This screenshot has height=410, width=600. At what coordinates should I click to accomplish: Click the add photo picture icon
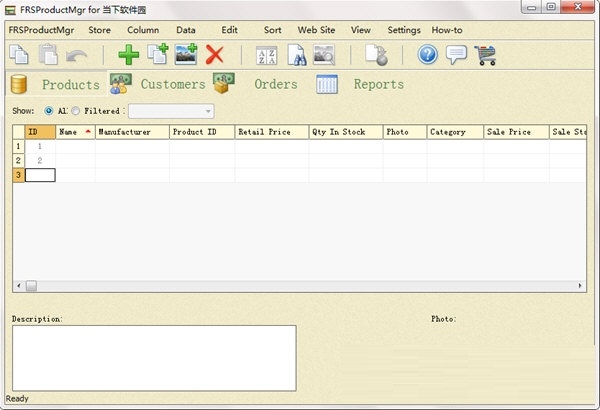(x=186, y=55)
